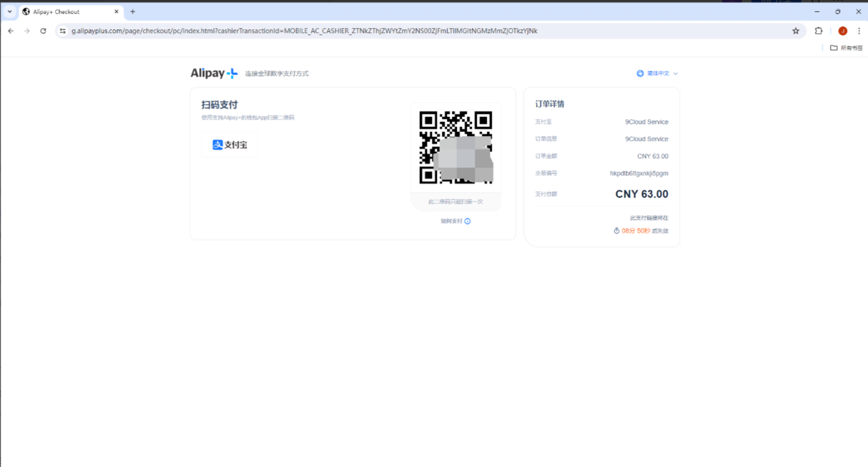Click the address bar URL

[x=304, y=31]
